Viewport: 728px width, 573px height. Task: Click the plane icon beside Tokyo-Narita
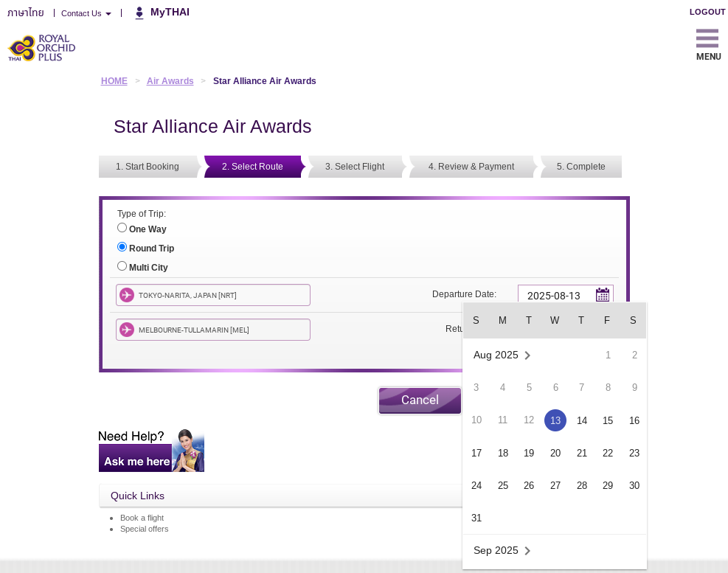pos(127,295)
